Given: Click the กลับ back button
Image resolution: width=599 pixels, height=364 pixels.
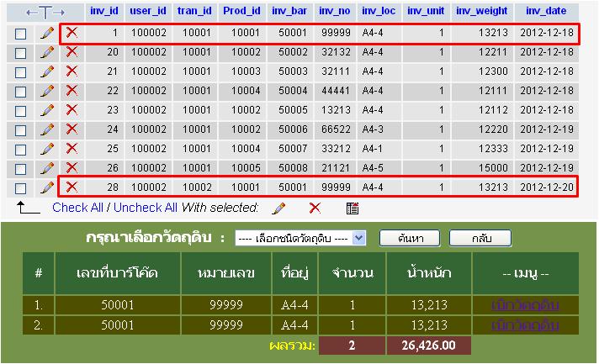Looking at the screenshot, I should (480, 239).
